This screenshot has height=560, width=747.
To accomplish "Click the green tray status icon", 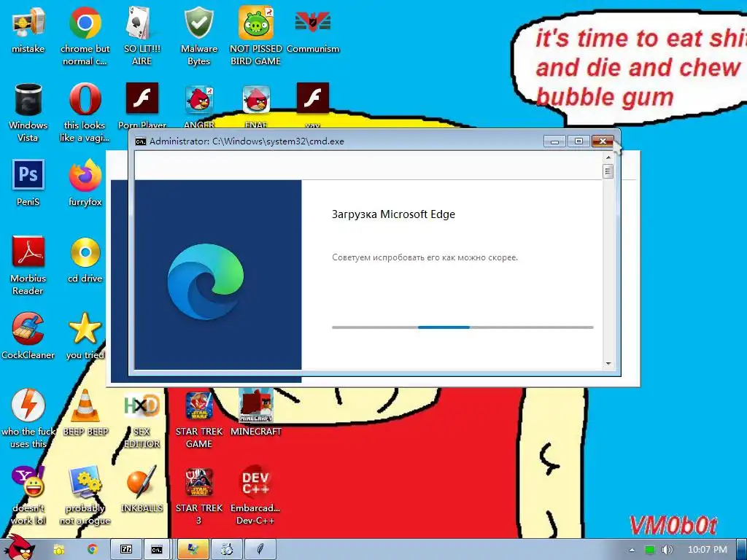I will pyautogui.click(x=649, y=550).
